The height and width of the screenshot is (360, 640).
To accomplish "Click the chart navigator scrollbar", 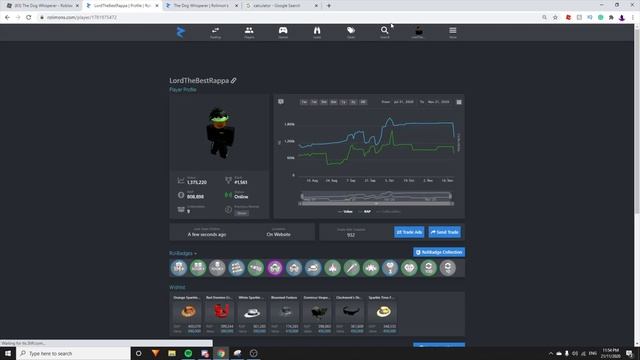I will coord(376,203).
